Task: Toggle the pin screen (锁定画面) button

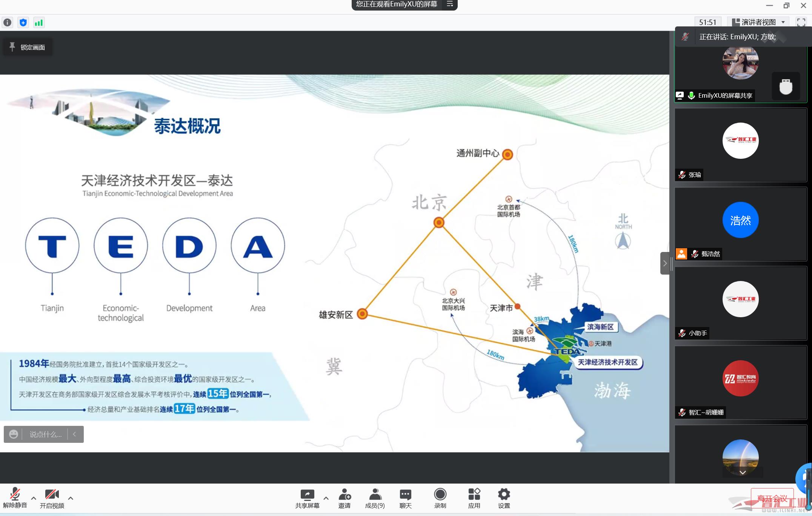Action: tap(27, 47)
